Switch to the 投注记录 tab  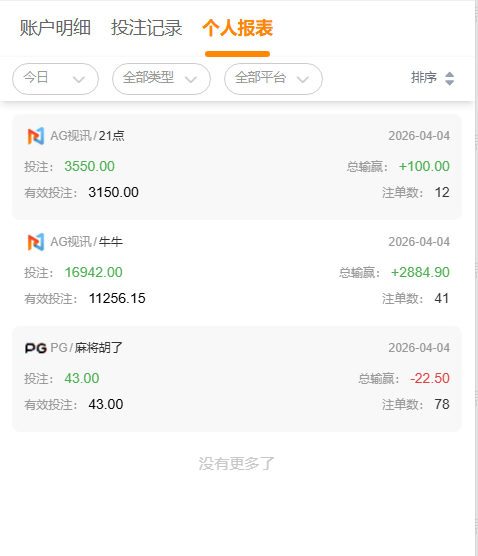[x=146, y=28]
